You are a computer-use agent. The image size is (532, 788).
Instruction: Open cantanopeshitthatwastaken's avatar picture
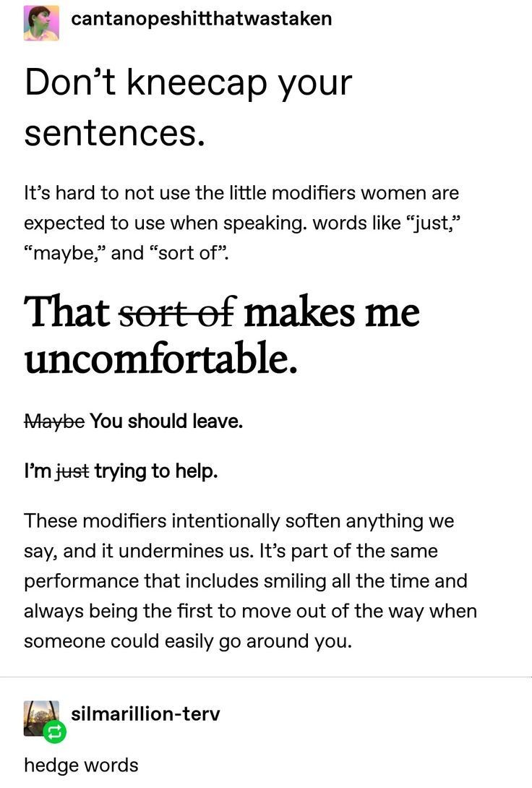[x=41, y=22]
